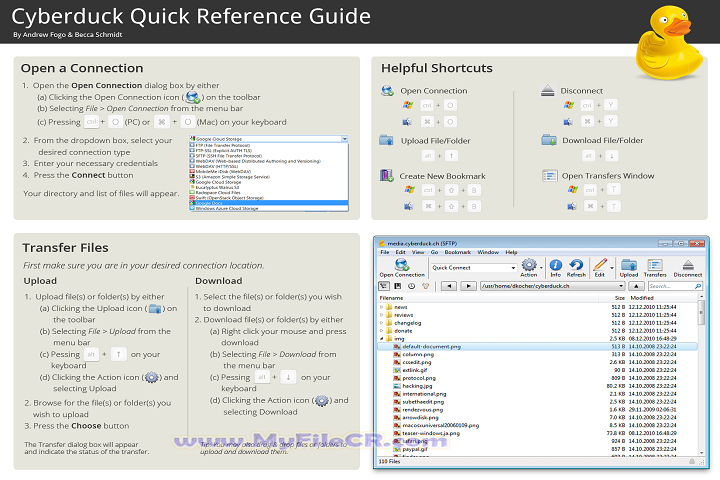Sort by the Modified column header
720x480 pixels.
(662, 298)
